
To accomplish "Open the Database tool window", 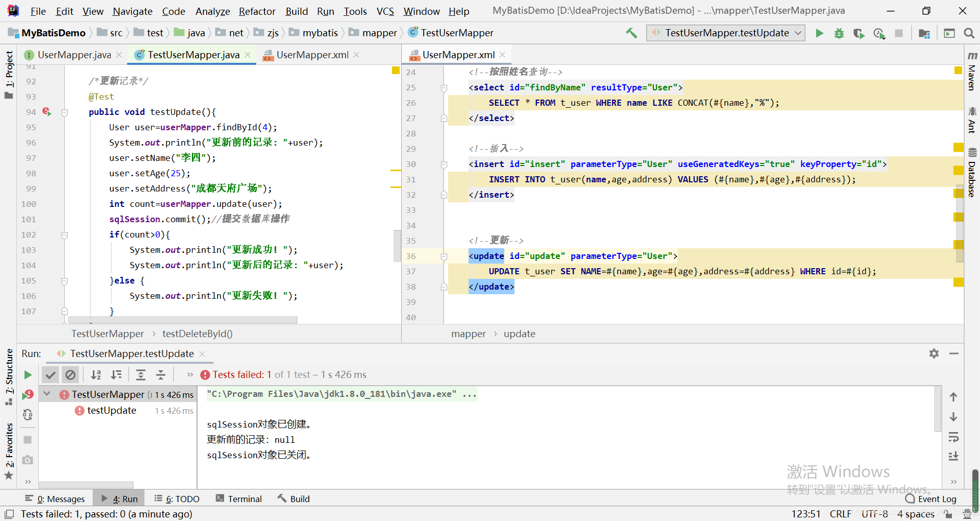I will point(972,173).
